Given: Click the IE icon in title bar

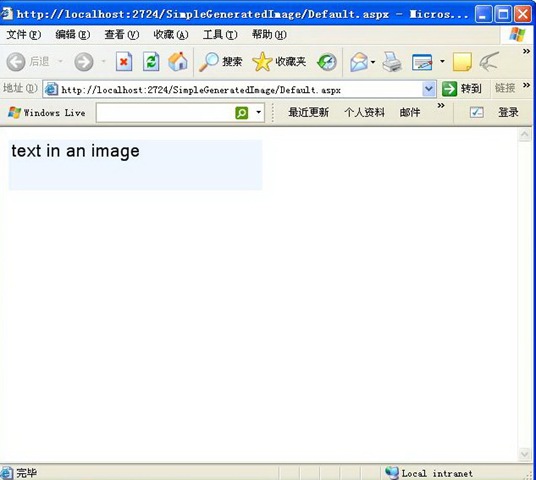Looking at the screenshot, I should tap(6, 14).
